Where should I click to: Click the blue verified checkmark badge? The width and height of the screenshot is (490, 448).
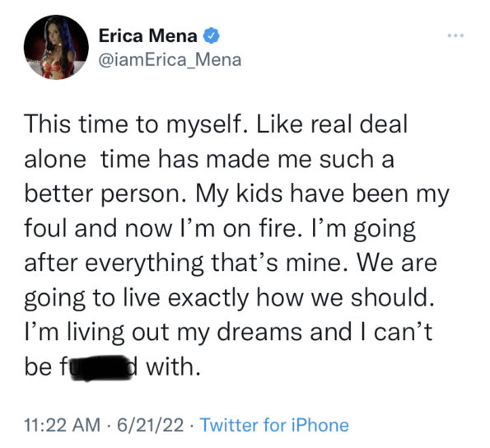point(212,35)
